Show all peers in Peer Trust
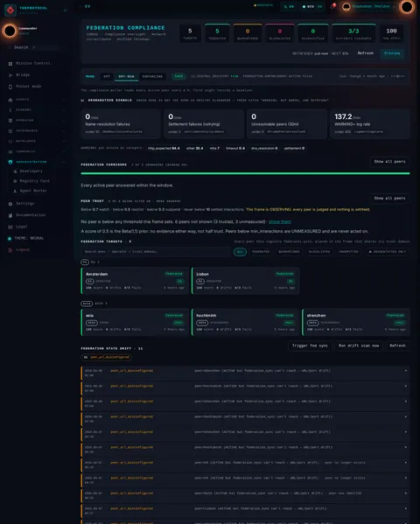420x524 pixels. pos(389,199)
